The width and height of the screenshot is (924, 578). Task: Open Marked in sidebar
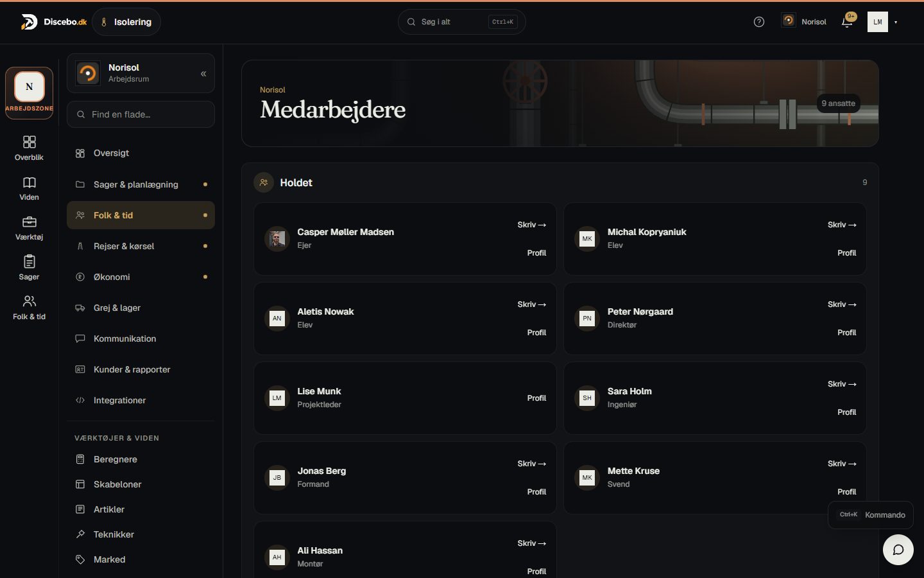141,559
